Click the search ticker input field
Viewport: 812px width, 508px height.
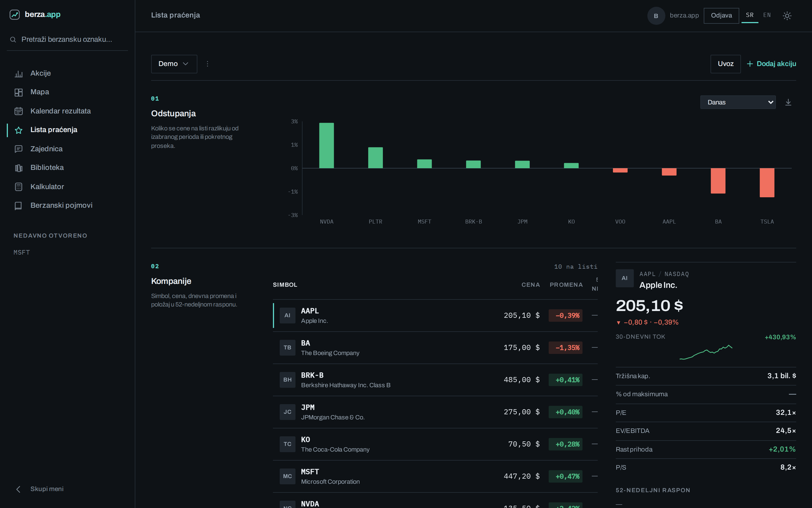click(67, 39)
